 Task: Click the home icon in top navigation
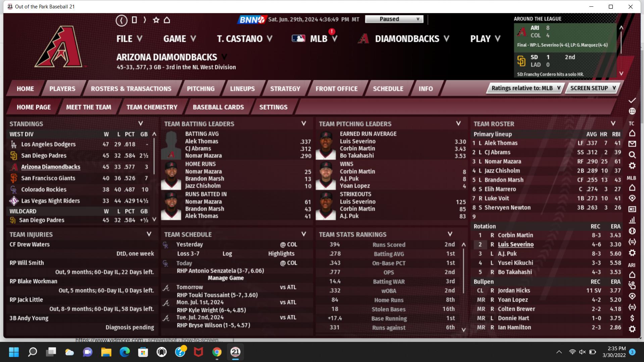(x=167, y=20)
